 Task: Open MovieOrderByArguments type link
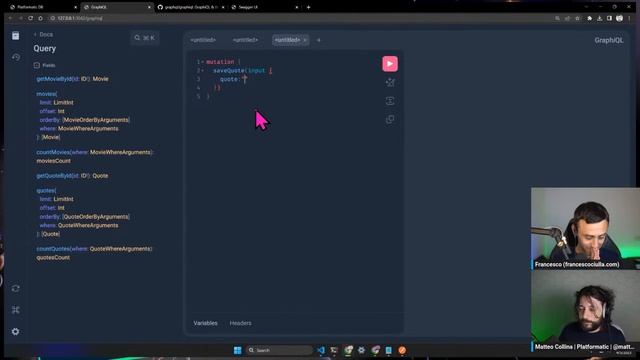coord(96,120)
